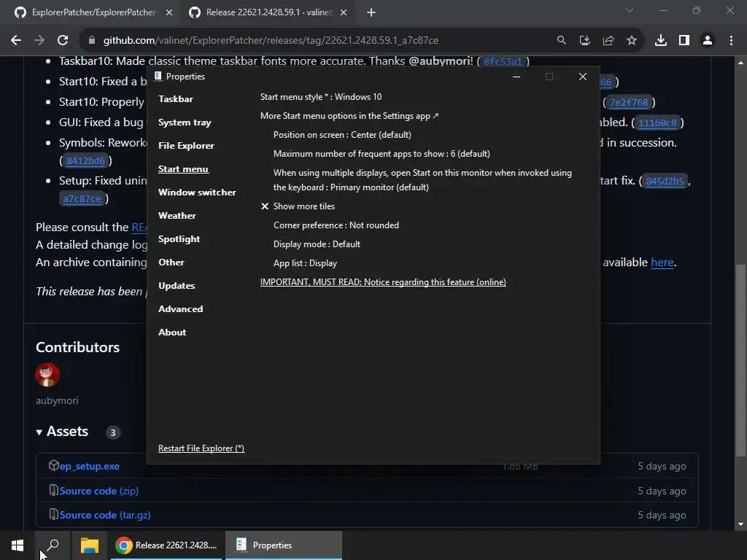
Task: Open File Explorer from the taskbar
Action: (90, 545)
